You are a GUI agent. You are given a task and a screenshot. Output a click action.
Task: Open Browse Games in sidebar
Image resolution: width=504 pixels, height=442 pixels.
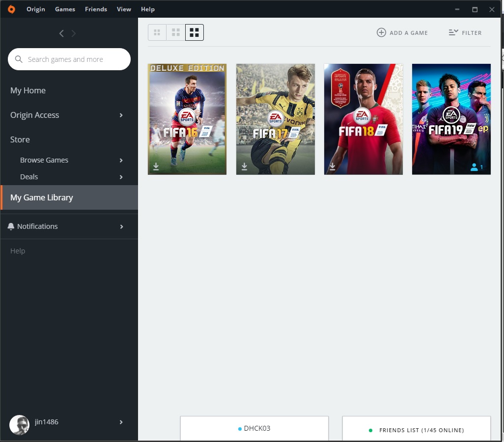tap(44, 160)
